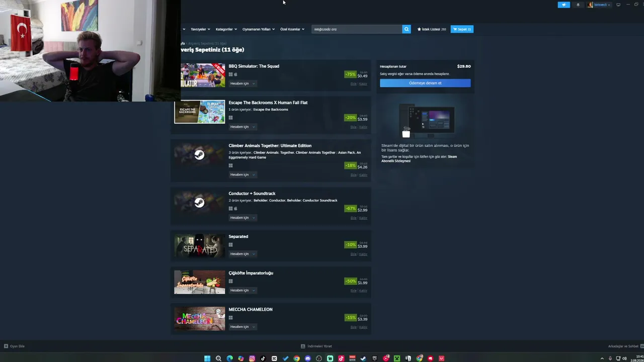The image size is (644, 362).
Task: Switch to Steam in the taskbar
Action: 363,358
